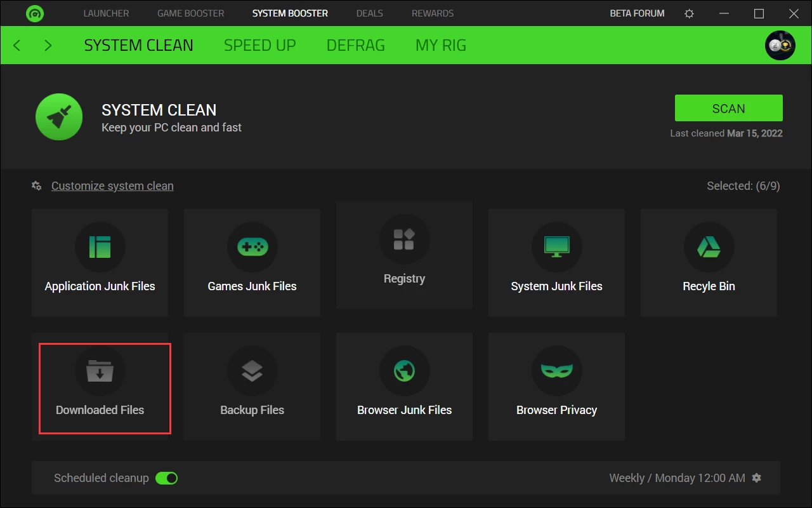Click the Application Junk Files label

(100, 286)
